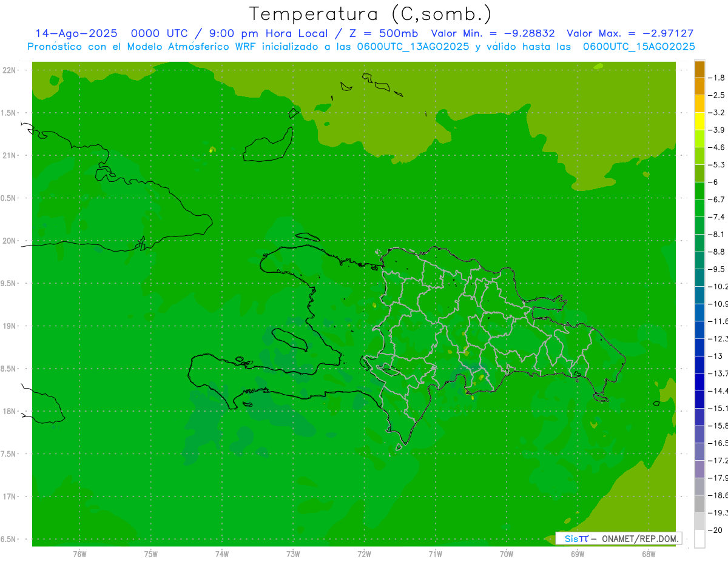This screenshot has height=562, width=728.
Task: Click the -6.7 color scale label
Action: [716, 199]
